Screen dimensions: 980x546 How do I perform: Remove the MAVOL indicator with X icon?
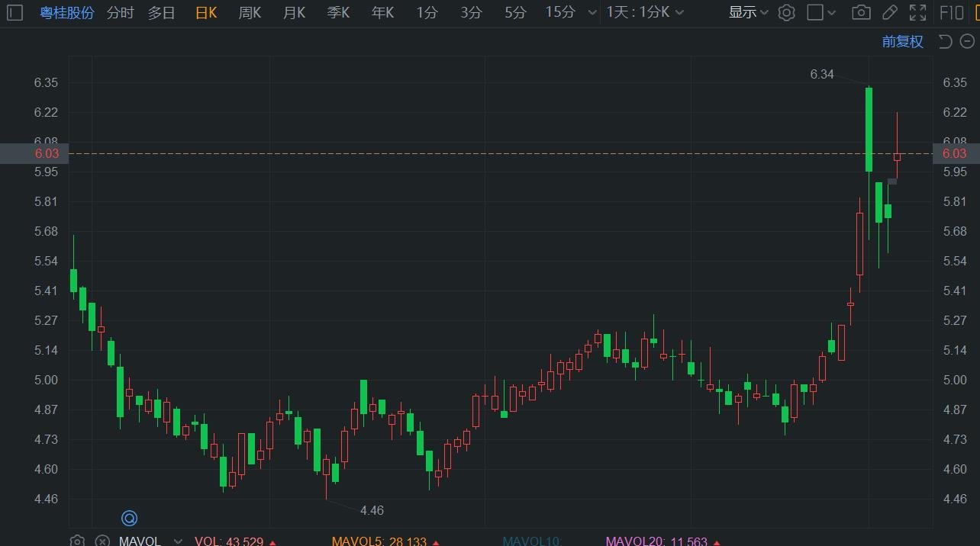[x=102, y=541]
